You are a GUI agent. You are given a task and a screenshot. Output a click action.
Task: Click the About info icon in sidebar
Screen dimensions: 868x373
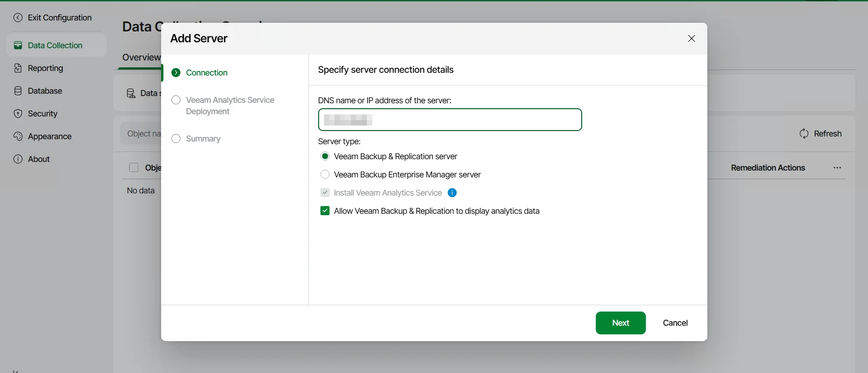coord(18,159)
